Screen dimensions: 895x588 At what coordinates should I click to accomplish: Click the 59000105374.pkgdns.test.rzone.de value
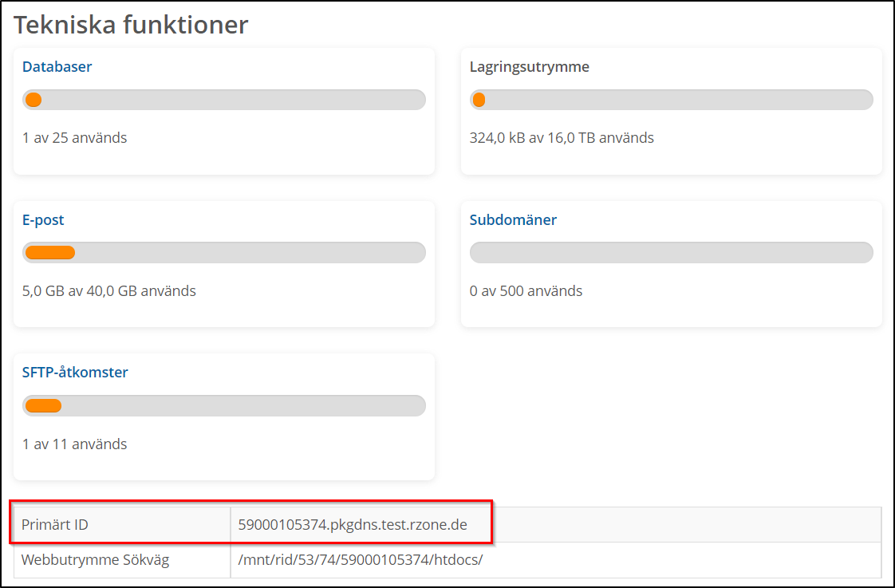(x=353, y=524)
